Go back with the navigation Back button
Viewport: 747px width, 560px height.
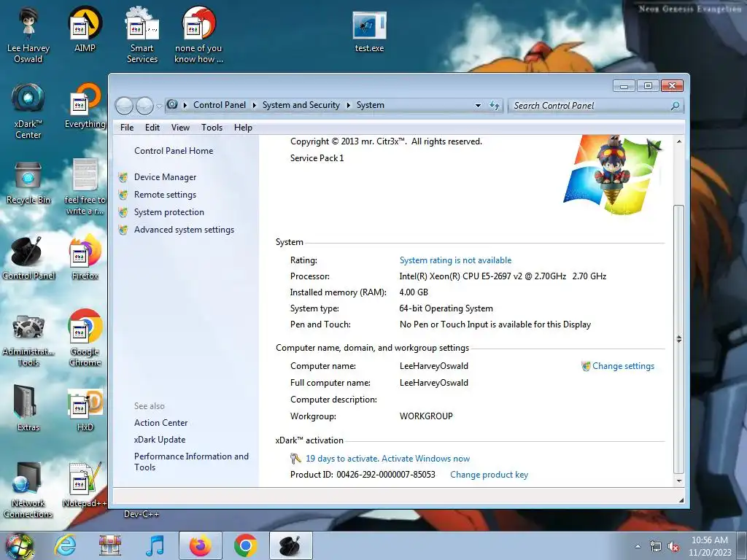coord(124,106)
